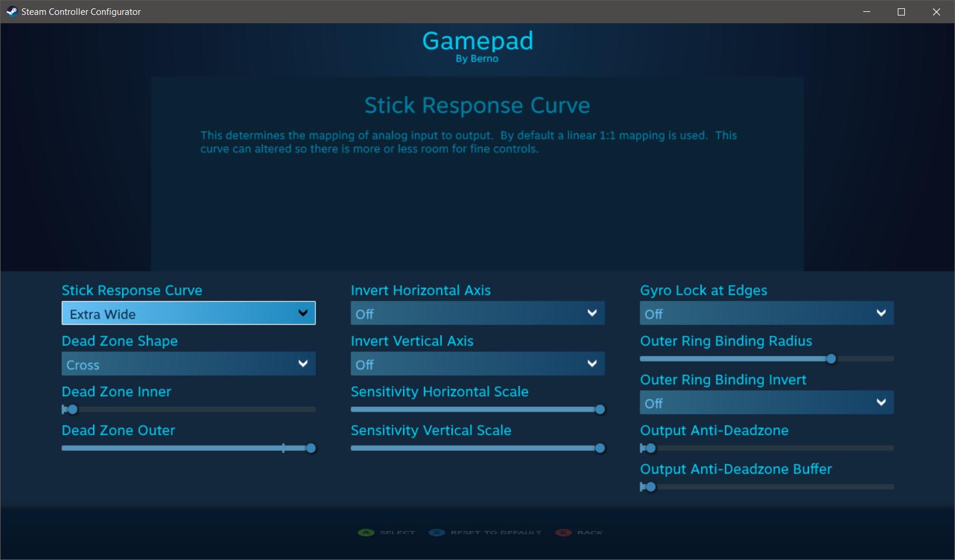Screen dimensions: 955x560
Task: Click the Sensitivity Horizontal Scale slider handle
Action: [x=600, y=409]
